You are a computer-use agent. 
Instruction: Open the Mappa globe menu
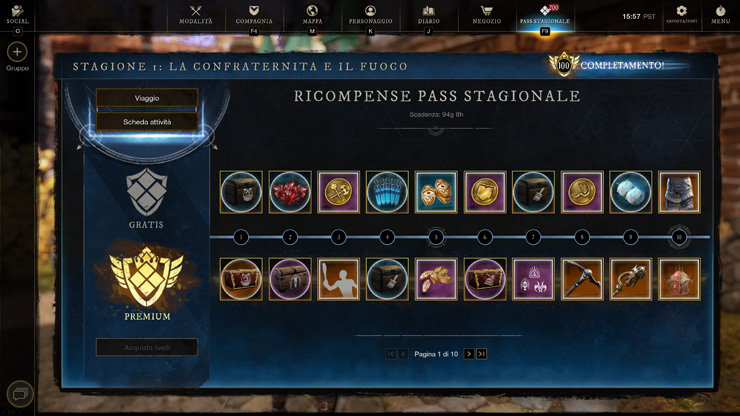312,14
